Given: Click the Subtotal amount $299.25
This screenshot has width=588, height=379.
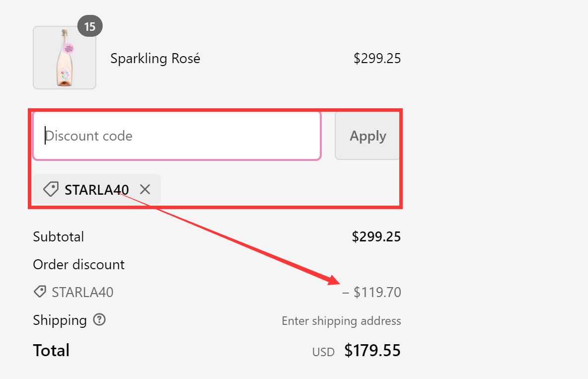Looking at the screenshot, I should (x=376, y=236).
